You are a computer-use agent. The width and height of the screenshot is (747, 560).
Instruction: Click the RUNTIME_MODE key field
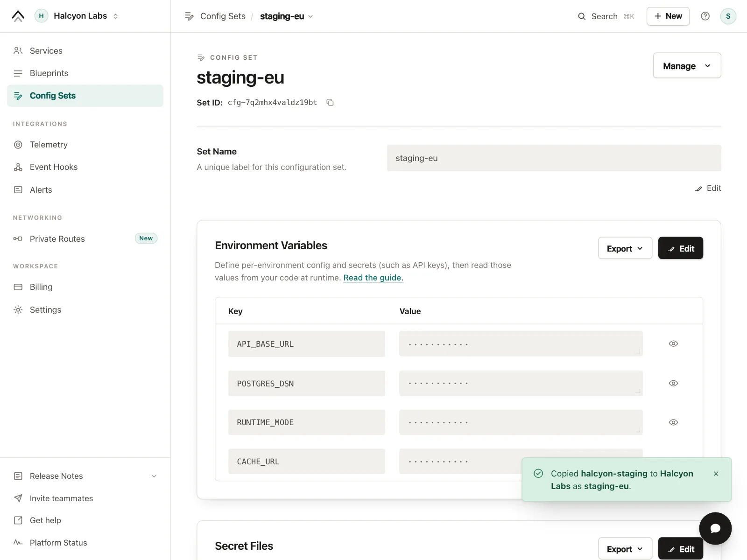307,422
